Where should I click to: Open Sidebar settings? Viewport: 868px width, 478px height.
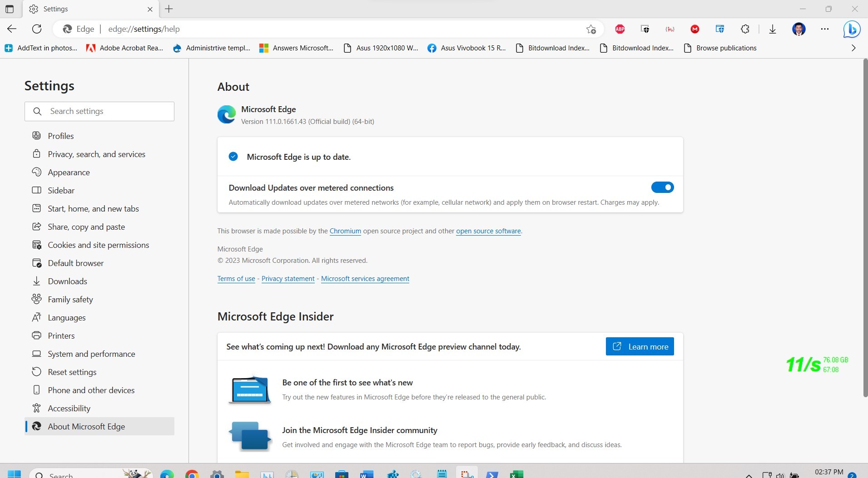(99, 190)
